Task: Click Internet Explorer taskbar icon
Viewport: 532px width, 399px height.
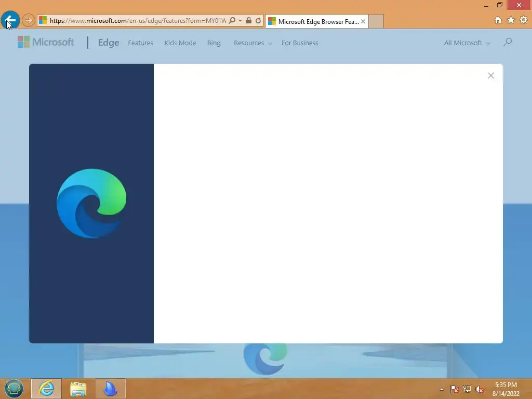Action: (46, 389)
